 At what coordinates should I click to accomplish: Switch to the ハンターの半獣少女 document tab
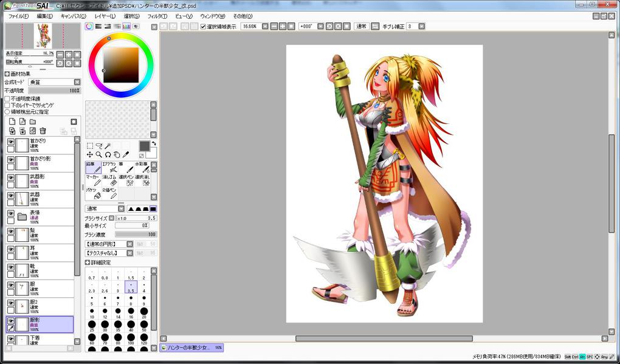click(191, 348)
